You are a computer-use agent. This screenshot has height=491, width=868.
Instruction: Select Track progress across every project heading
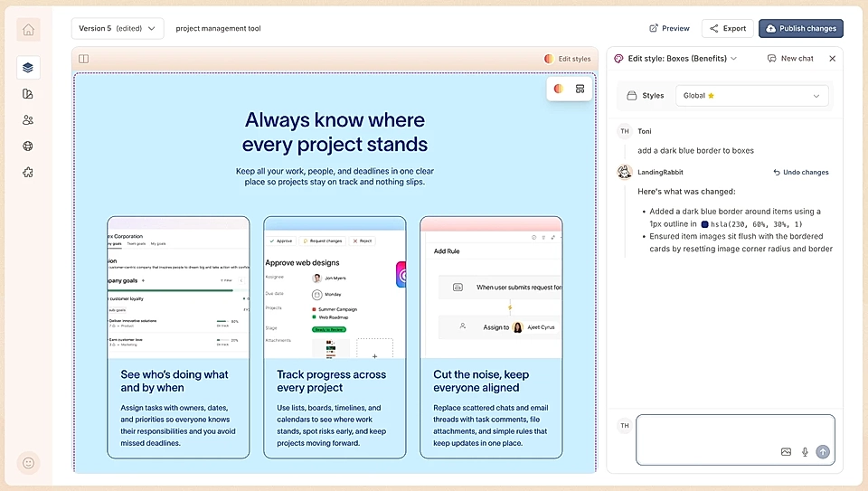tap(332, 381)
